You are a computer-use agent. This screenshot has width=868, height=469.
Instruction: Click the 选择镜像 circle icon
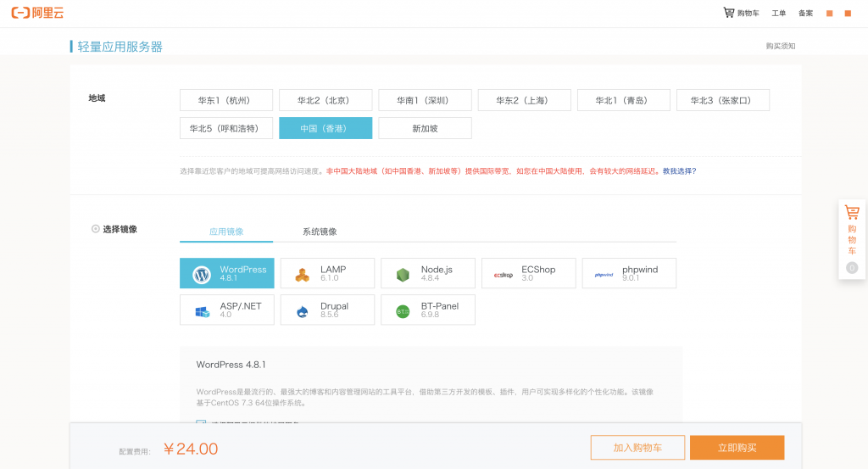click(95, 229)
